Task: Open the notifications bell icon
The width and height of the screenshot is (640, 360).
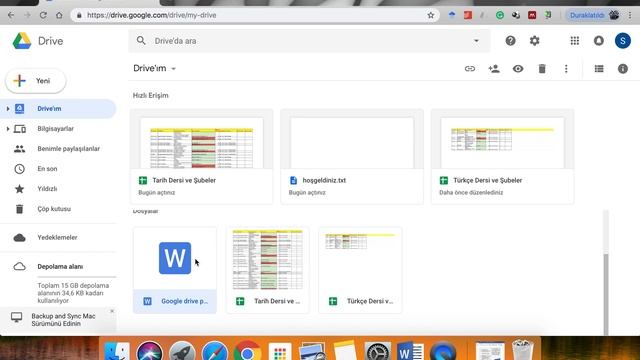Action: pyautogui.click(x=599, y=40)
